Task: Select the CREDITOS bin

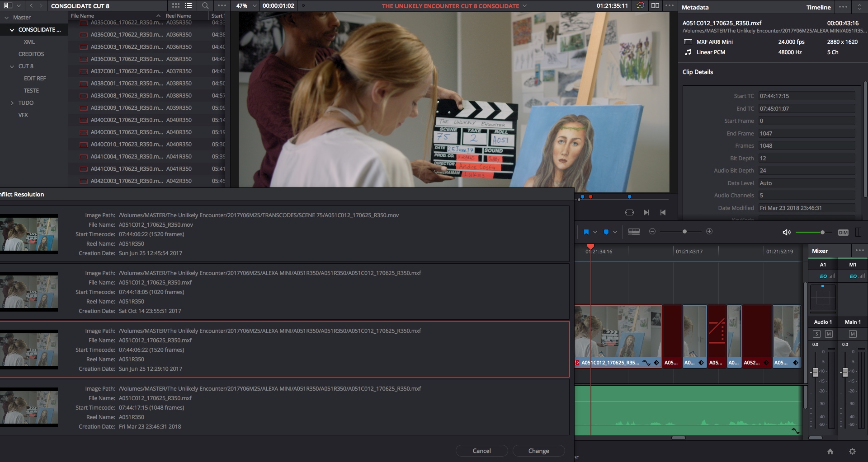Action: pos(31,54)
